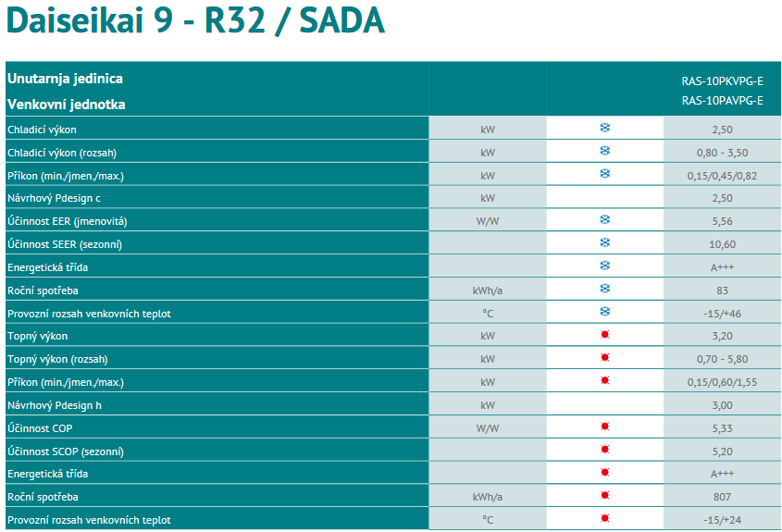The height and width of the screenshot is (532, 782).
Task: Click the heating icon next to 0,70 - 5,80
Action: click(604, 358)
